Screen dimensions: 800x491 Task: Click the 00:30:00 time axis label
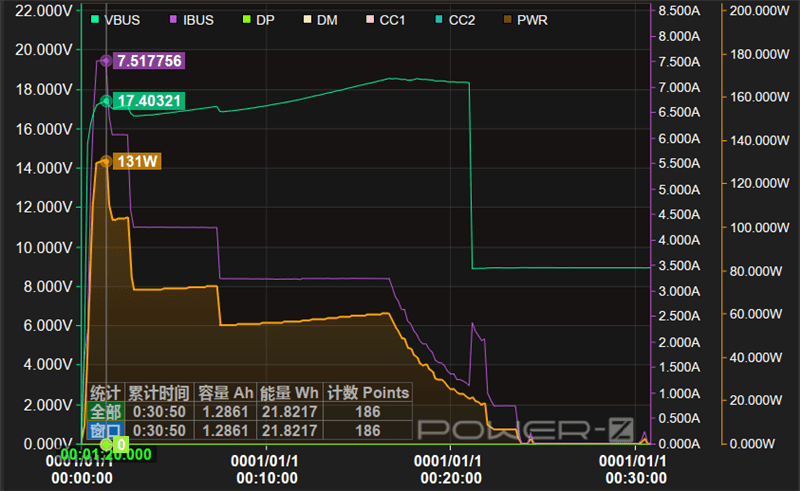(636, 478)
